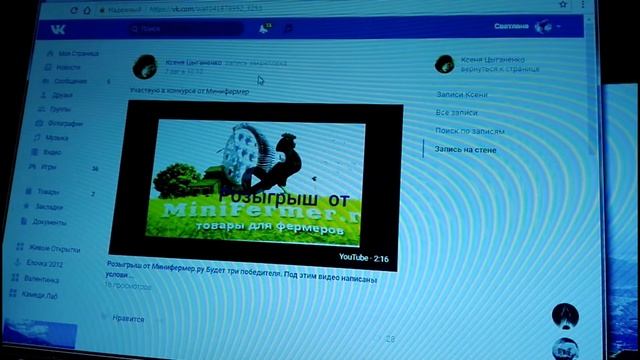
Task: Select the Запись на стене tab
Action: click(x=465, y=150)
